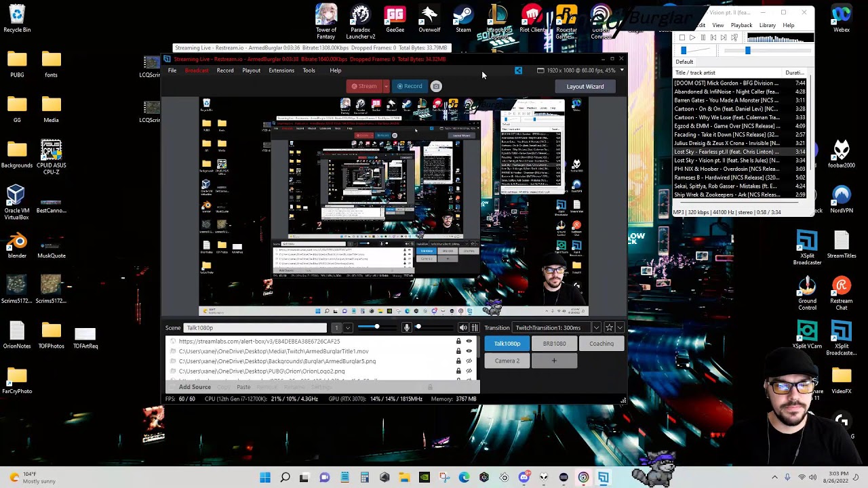The image size is (868, 488).
Task: Pause the foobar2000 track
Action: point(703,38)
